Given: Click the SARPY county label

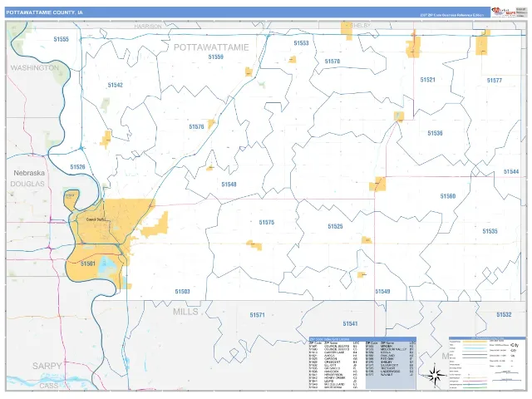Looking at the screenshot, I should click(x=47, y=366).
